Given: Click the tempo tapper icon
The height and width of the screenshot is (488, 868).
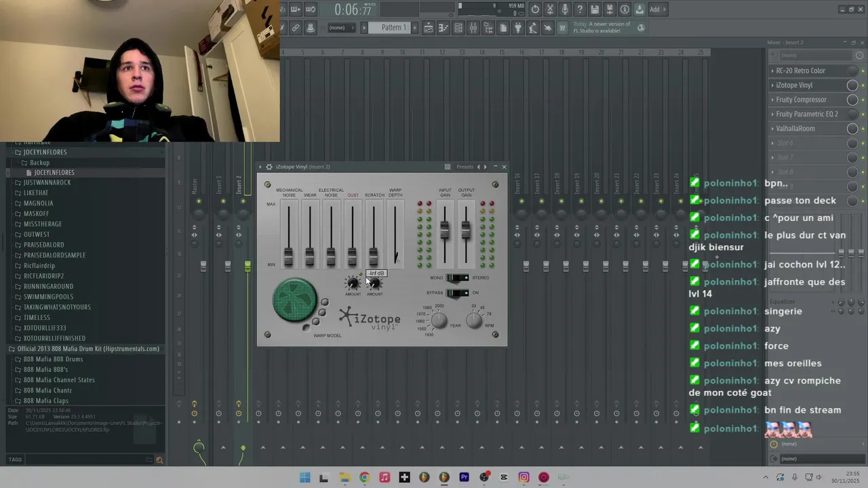Looking at the screenshot, I should [532, 28].
